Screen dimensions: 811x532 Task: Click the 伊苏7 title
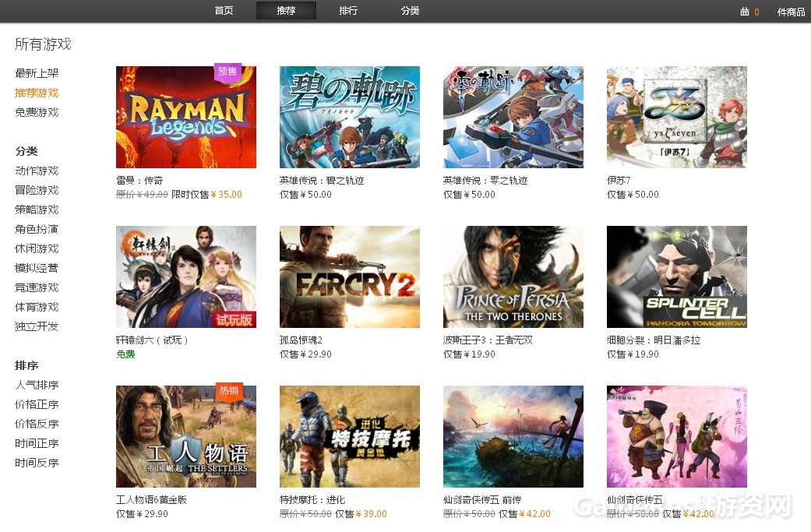(x=619, y=181)
